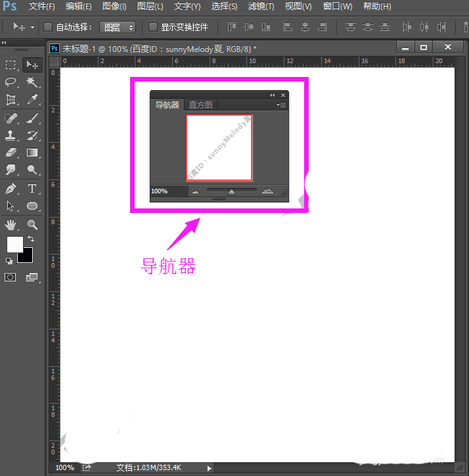Click the status bar share/export icon
469x476 pixels.
coord(87,467)
